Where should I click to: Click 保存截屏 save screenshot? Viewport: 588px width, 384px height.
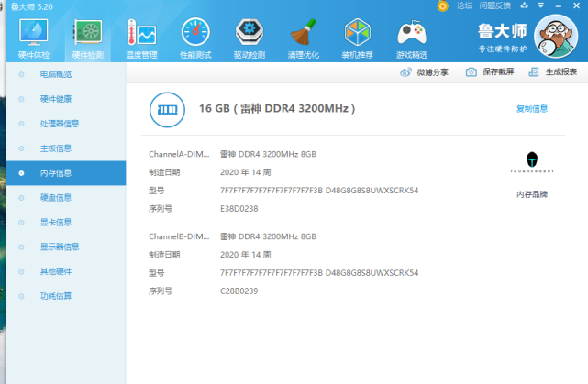click(490, 71)
